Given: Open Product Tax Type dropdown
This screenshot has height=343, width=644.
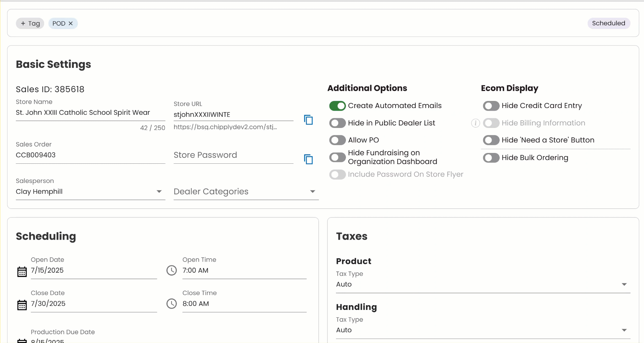Looking at the screenshot, I should tap(483, 284).
